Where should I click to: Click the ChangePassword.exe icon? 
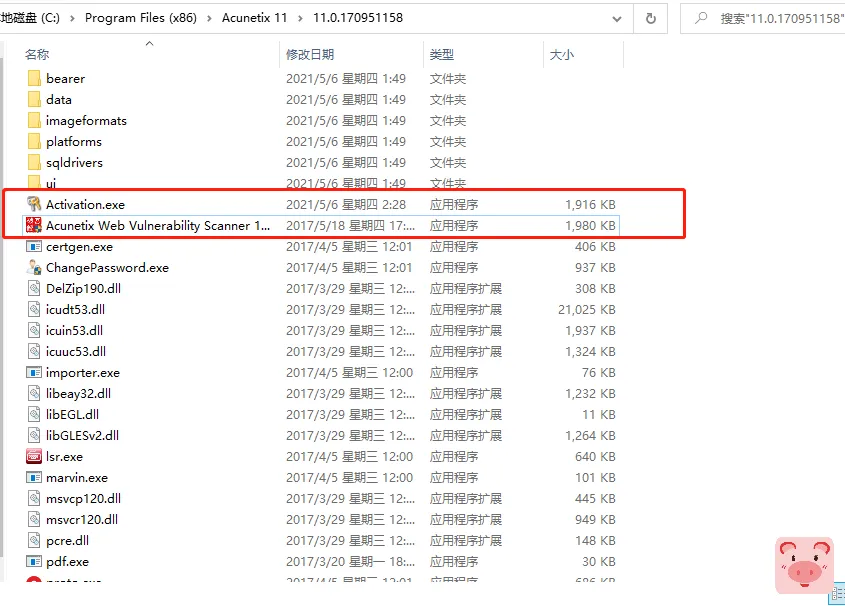34,267
